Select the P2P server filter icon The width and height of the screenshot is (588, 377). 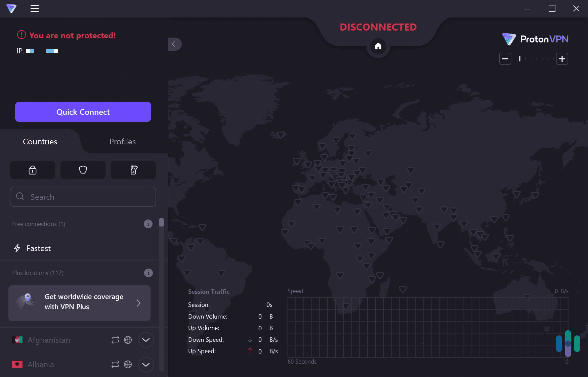[133, 170]
